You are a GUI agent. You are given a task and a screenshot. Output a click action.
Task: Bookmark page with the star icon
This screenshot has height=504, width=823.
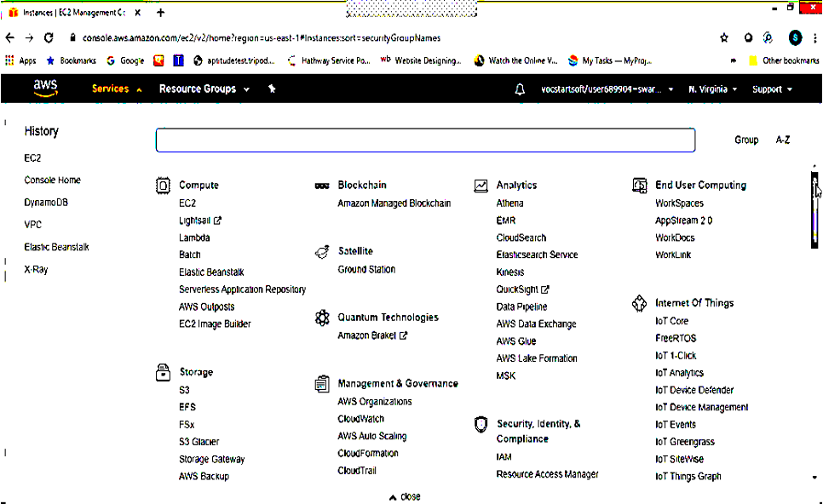pos(724,38)
